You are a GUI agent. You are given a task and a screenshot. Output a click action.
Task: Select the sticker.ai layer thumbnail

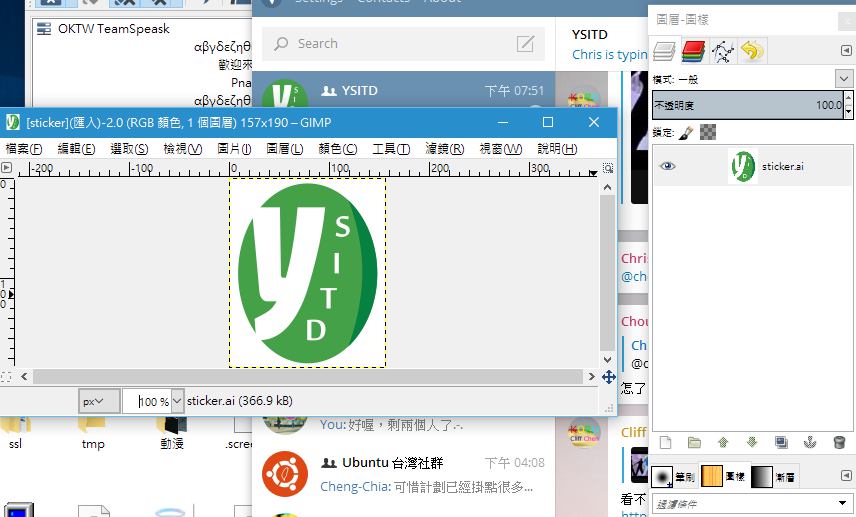coord(742,166)
